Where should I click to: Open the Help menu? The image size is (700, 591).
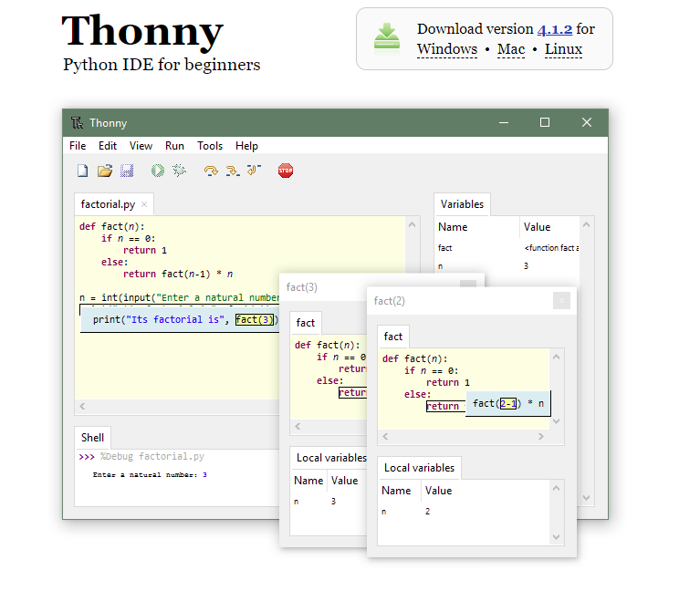(247, 146)
